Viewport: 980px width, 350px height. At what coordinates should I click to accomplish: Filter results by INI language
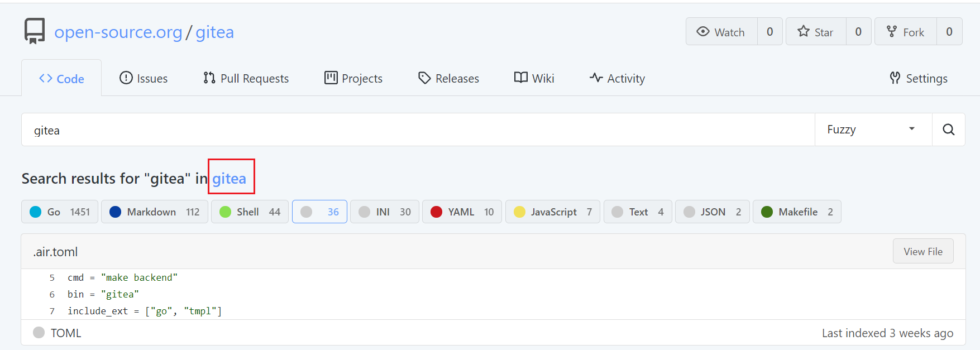click(x=385, y=212)
